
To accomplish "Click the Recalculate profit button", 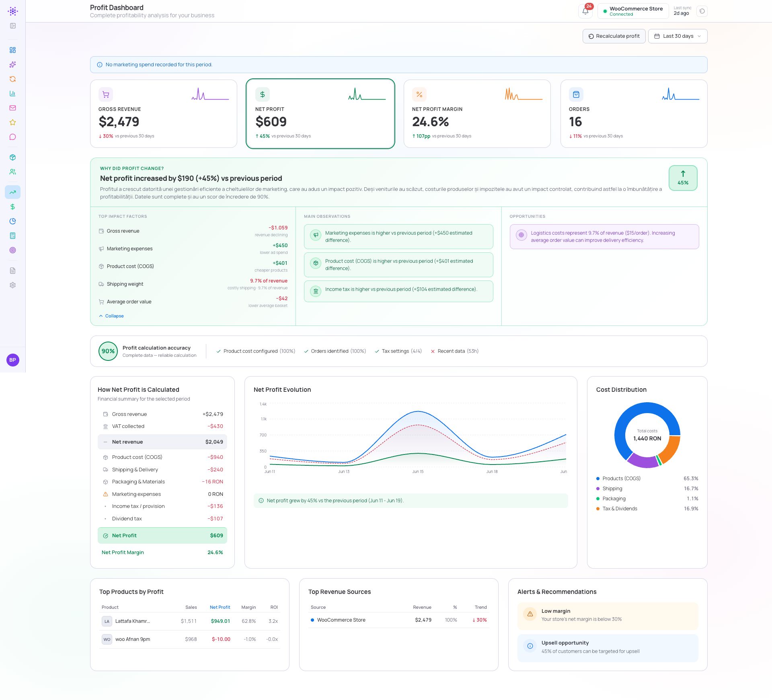I will click(614, 36).
